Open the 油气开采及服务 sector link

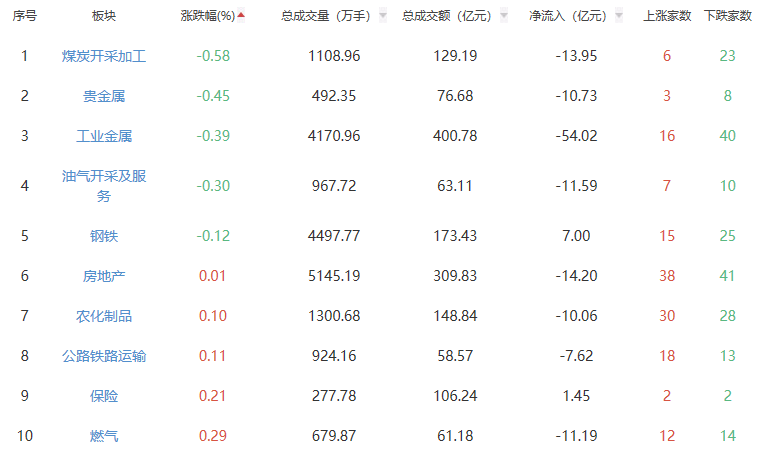(104, 186)
